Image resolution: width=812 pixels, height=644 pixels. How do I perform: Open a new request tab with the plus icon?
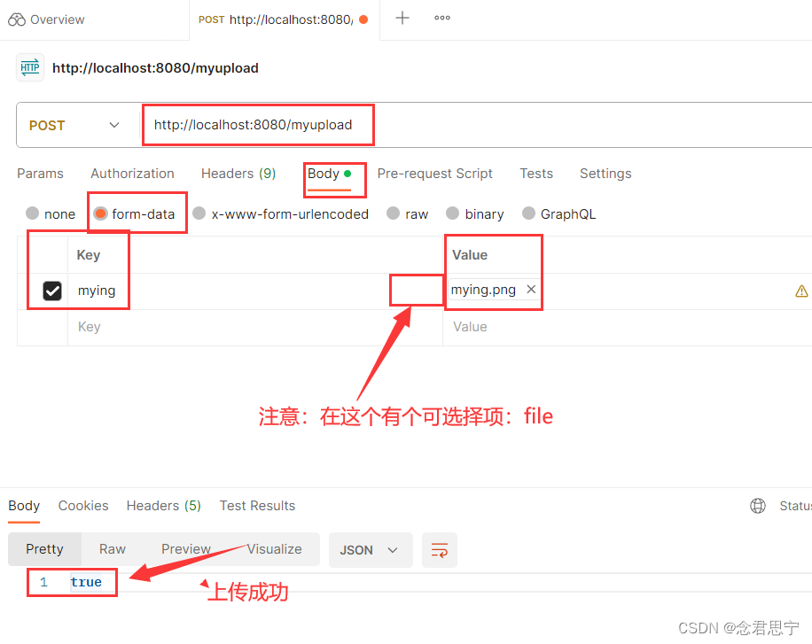click(x=402, y=19)
